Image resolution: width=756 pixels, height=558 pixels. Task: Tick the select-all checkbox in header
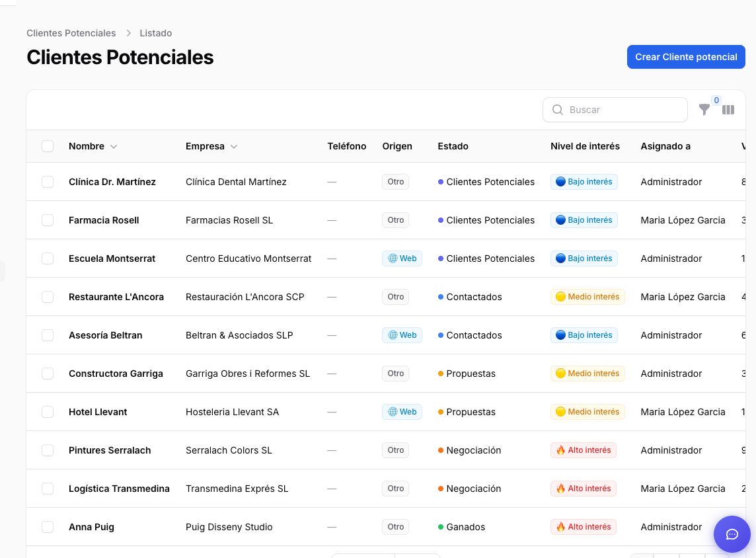pyautogui.click(x=48, y=146)
